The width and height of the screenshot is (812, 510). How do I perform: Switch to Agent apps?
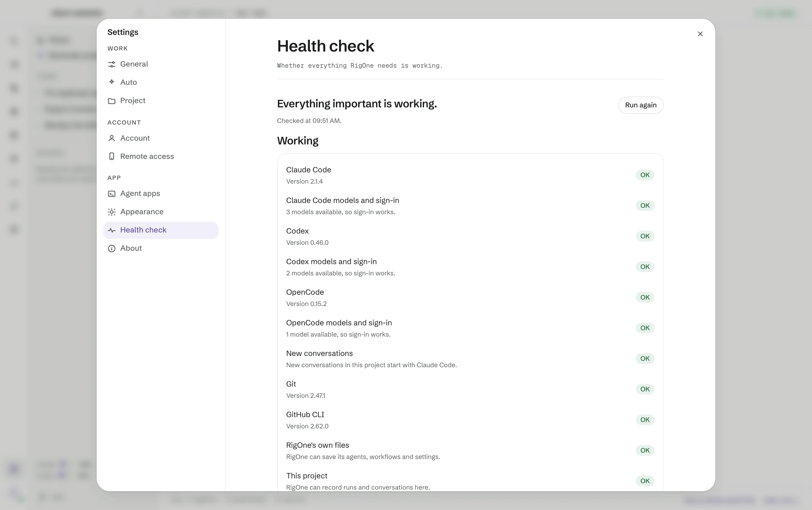[161, 194]
